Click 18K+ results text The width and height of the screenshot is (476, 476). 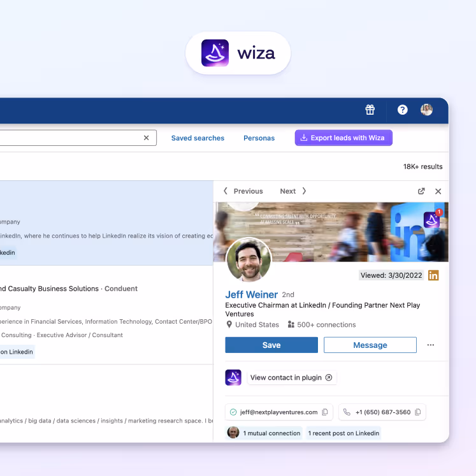[x=422, y=166]
